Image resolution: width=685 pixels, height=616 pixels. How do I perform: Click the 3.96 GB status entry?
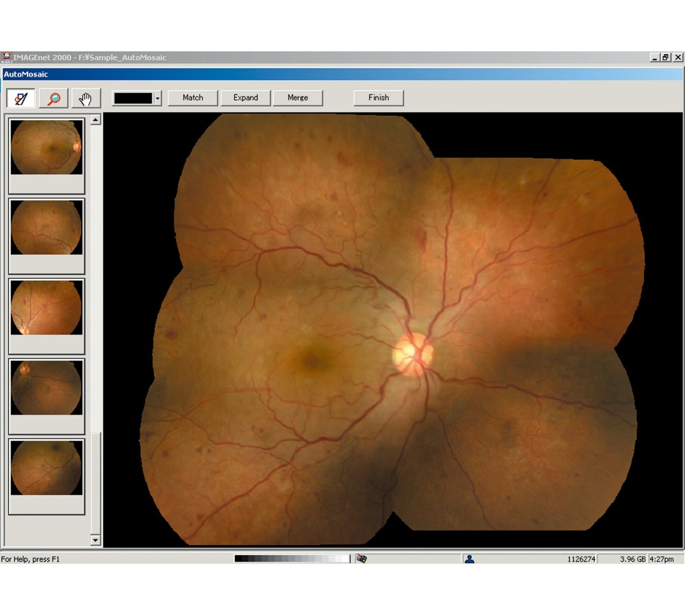[632, 559]
